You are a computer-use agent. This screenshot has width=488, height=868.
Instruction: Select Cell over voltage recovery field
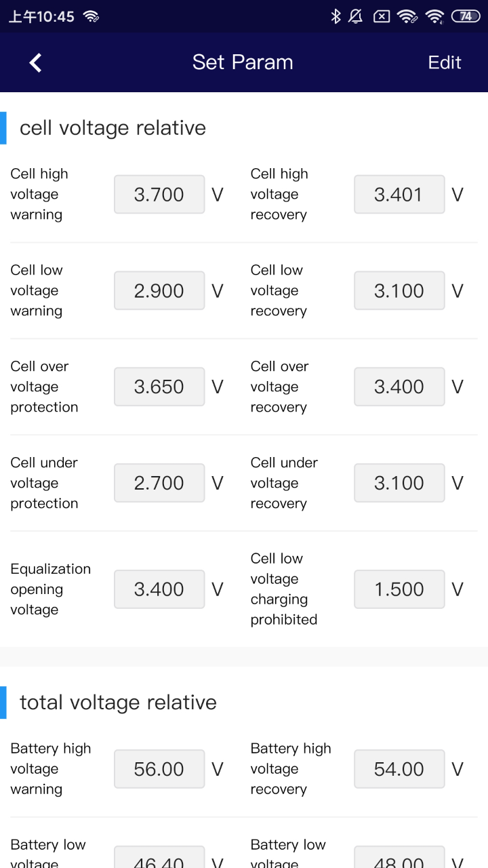click(399, 387)
